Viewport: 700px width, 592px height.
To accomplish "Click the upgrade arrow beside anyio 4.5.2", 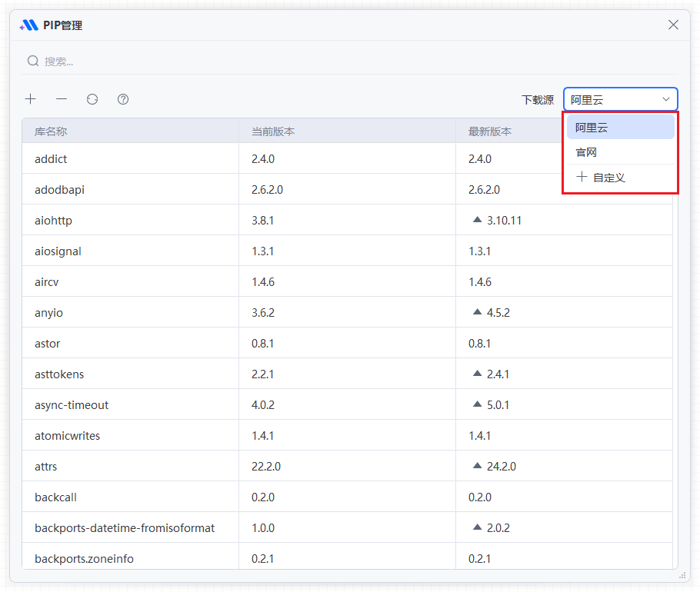I will [477, 312].
